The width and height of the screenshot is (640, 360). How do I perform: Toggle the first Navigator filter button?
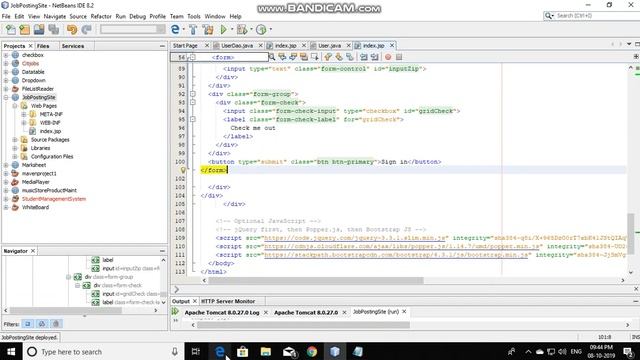(28, 324)
